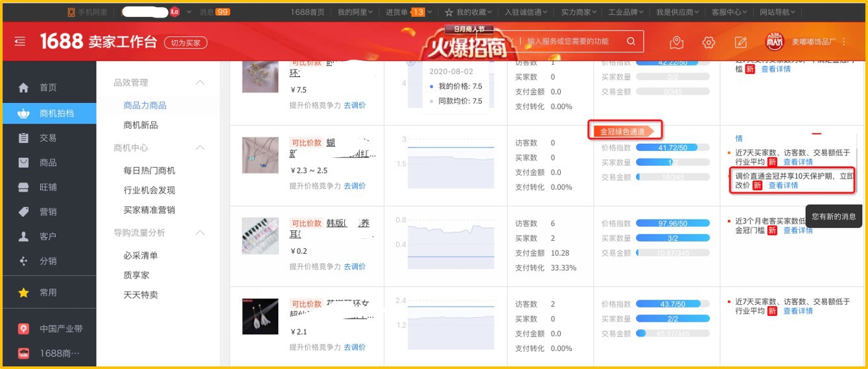Click 去调价 for the ¥0.2 product
The image size is (868, 369).
click(x=355, y=267)
